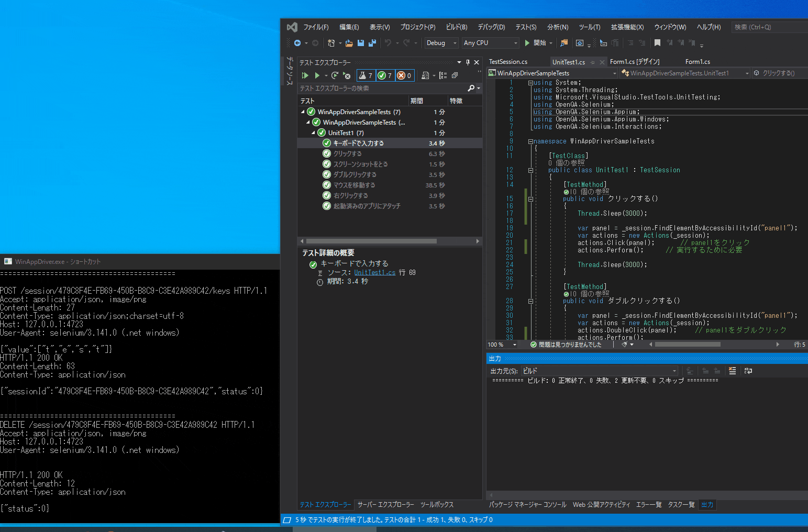Toggle the passed tests filter showing 7
This screenshot has height=532, width=808.
point(385,75)
